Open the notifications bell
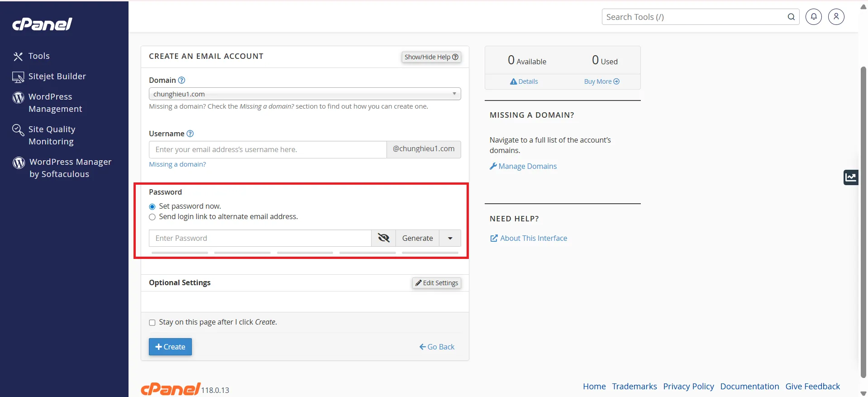The image size is (868, 397). tap(814, 17)
